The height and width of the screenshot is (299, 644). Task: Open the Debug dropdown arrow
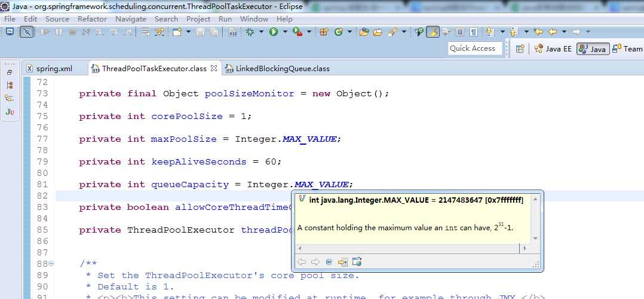(x=261, y=32)
